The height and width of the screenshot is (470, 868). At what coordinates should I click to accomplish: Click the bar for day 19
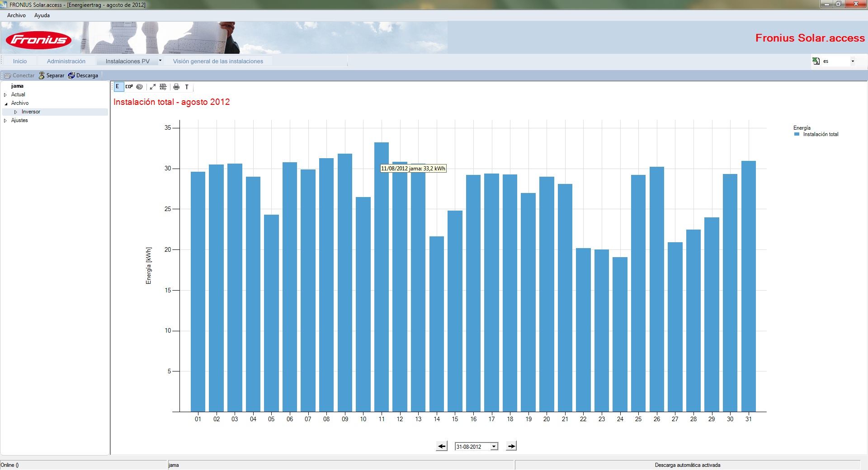(x=528, y=302)
